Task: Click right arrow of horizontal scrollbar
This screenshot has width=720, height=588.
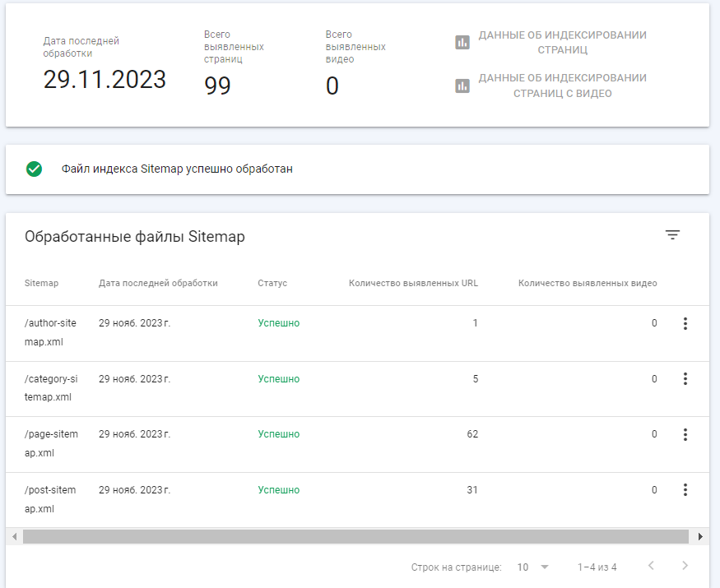Action: pos(700,536)
